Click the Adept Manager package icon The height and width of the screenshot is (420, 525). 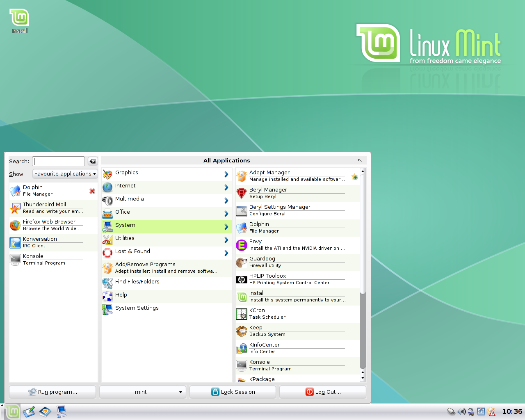[x=242, y=176]
